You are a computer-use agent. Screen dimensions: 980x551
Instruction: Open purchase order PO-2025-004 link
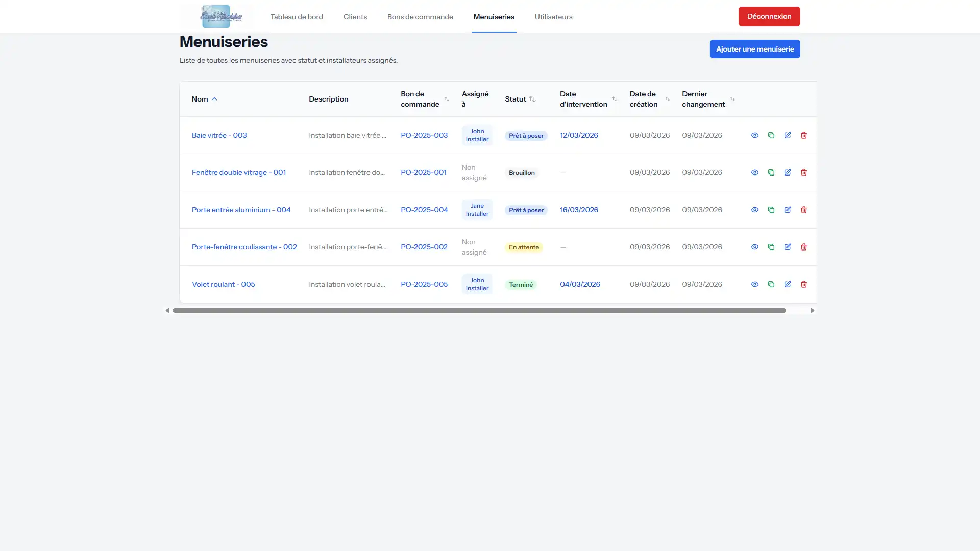point(424,210)
